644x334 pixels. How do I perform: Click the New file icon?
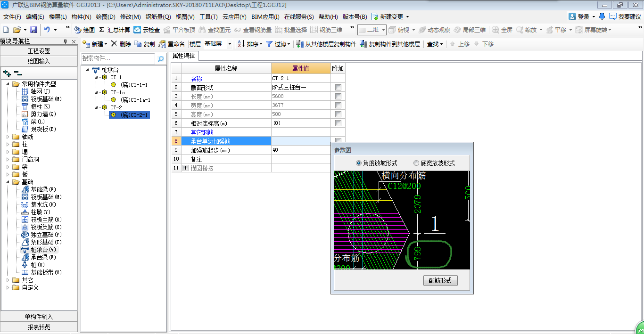[x=6, y=30]
